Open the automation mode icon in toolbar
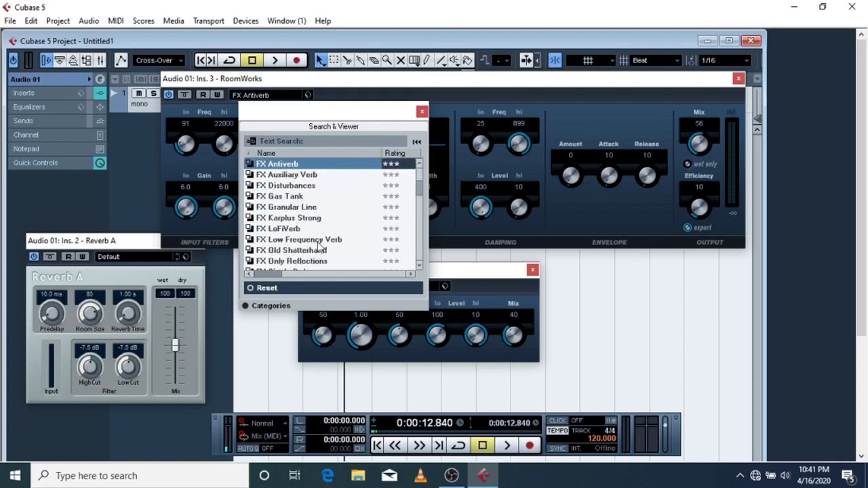 [121, 60]
